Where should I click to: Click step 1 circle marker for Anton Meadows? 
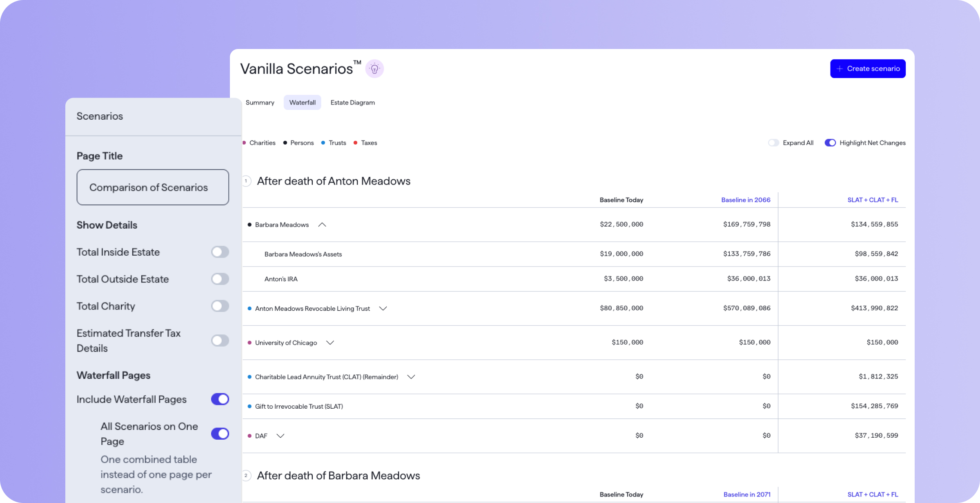(246, 181)
